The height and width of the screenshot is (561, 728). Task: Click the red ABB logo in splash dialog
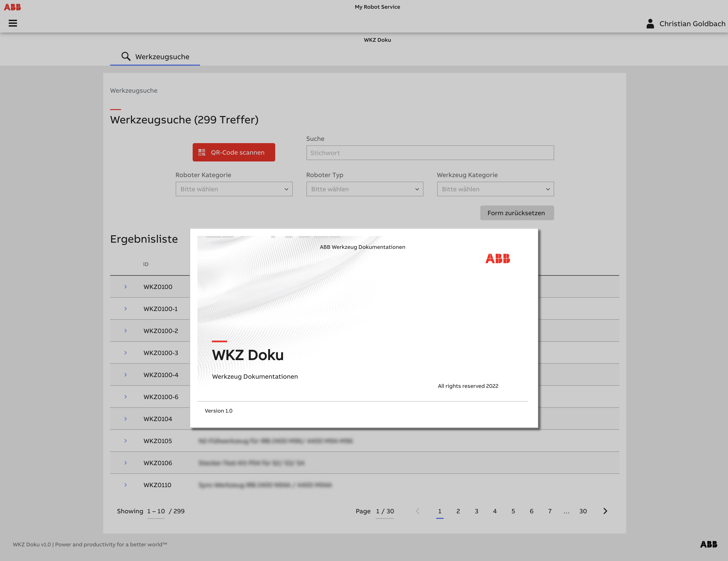pos(497,258)
